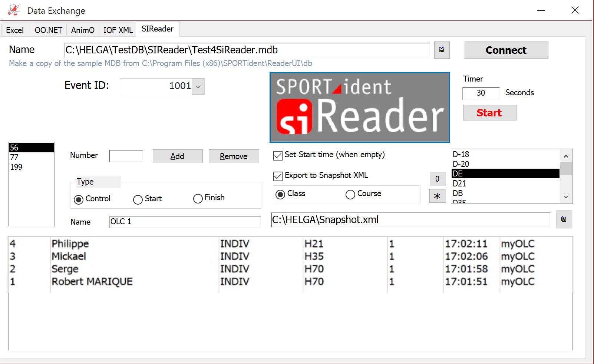
Task: Close the Data Exchange window
Action: click(x=575, y=10)
